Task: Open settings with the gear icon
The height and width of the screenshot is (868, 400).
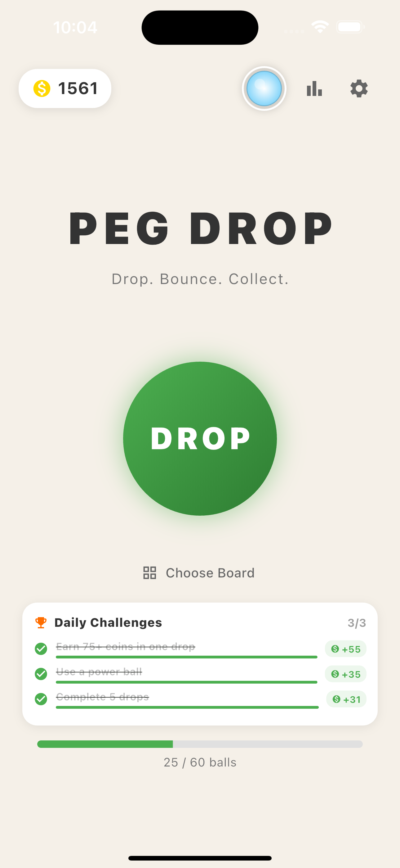Action: (x=359, y=88)
